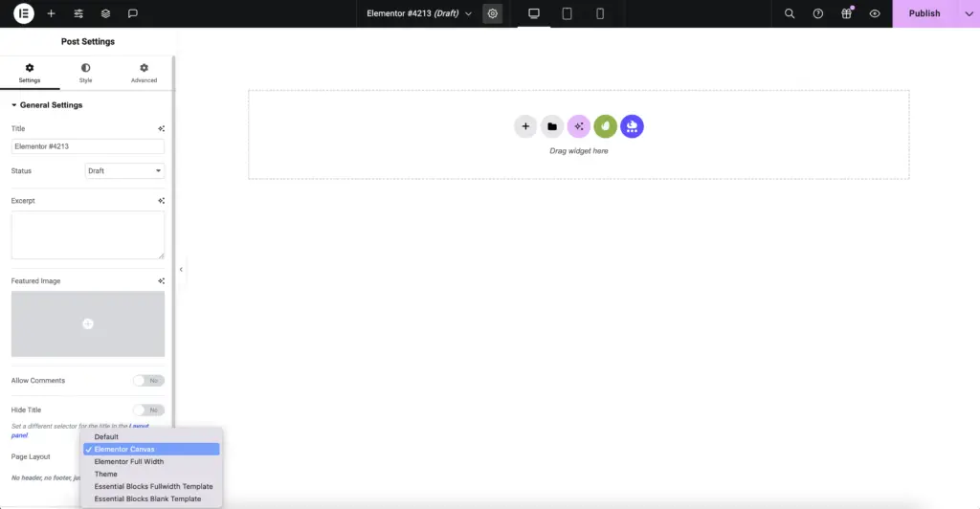The width and height of the screenshot is (980, 509).
Task: Switch to tablet responsive view
Action: pyautogui.click(x=567, y=13)
